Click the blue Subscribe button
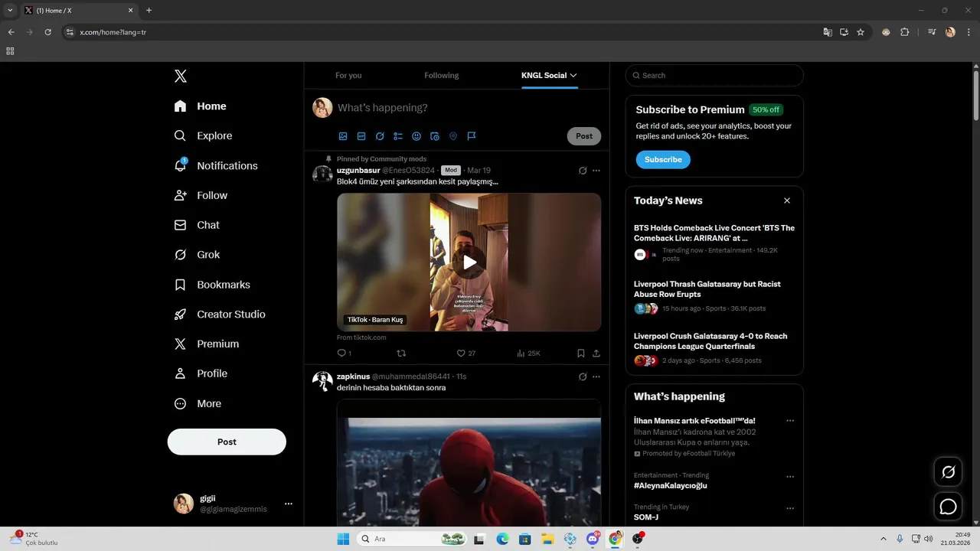The height and width of the screenshot is (551, 980). coord(663,160)
